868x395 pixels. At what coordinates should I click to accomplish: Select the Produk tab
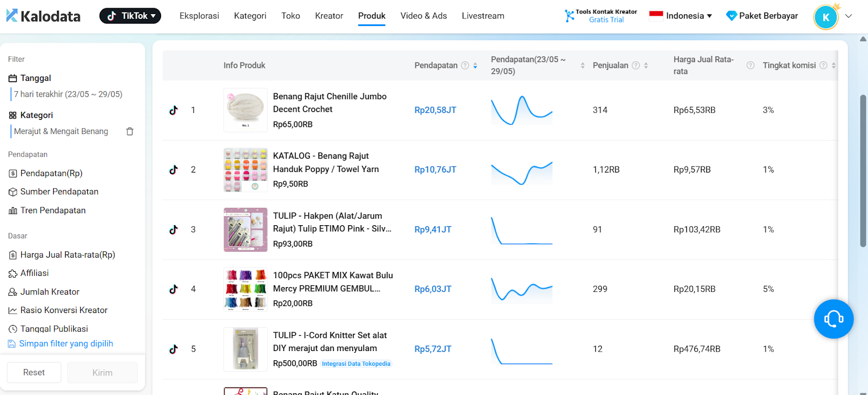pos(372,16)
